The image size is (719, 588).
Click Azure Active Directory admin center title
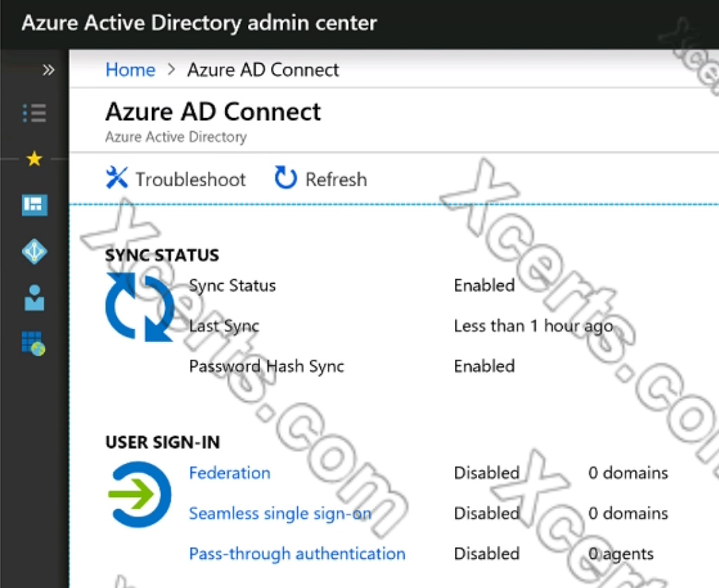200,23
